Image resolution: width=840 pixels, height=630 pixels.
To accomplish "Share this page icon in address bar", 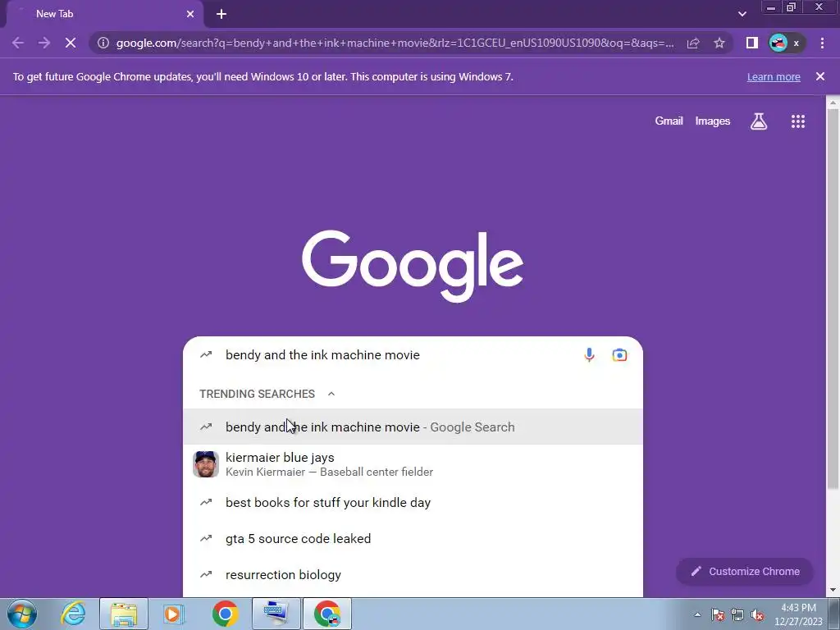I will pos(693,43).
